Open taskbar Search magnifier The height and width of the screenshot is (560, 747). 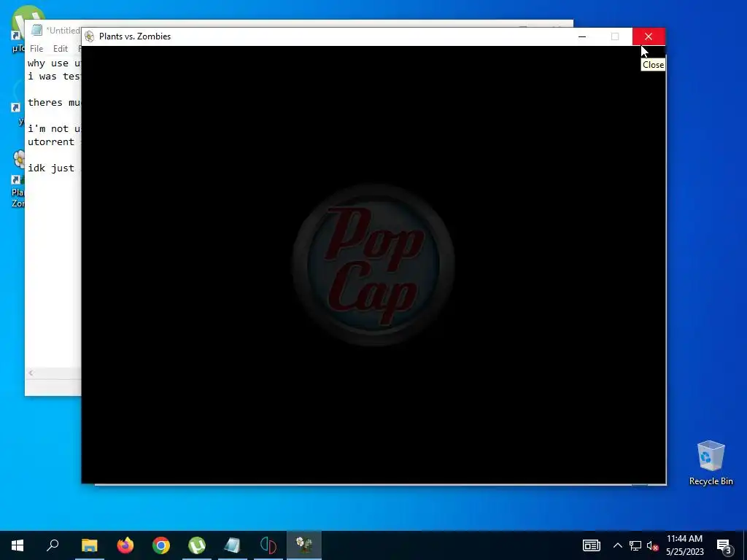click(53, 545)
